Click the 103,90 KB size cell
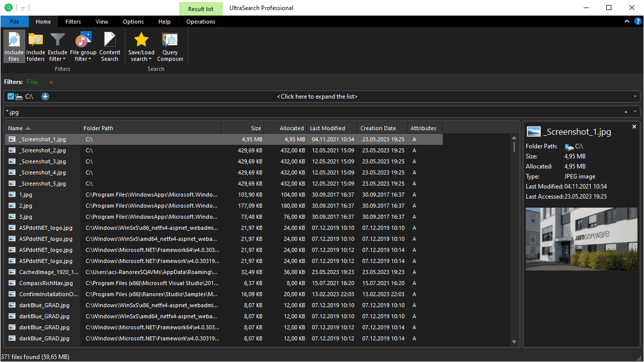This screenshot has height=362, width=644. 249,195
